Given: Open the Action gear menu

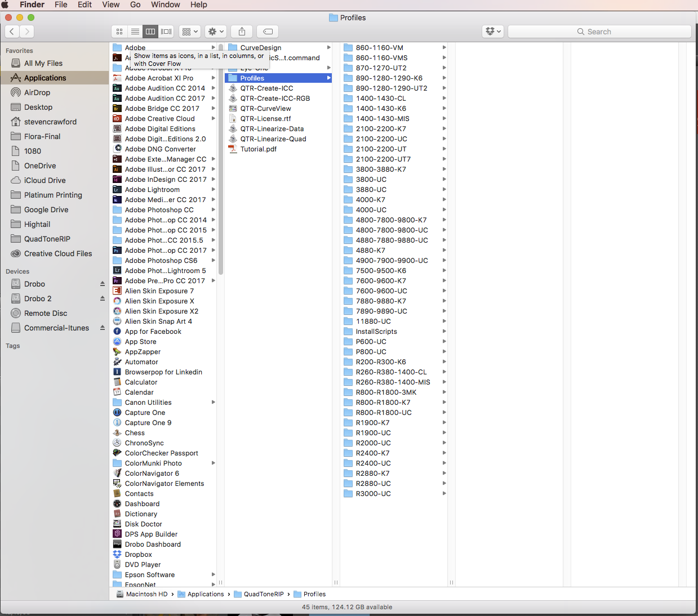Looking at the screenshot, I should tap(216, 32).
